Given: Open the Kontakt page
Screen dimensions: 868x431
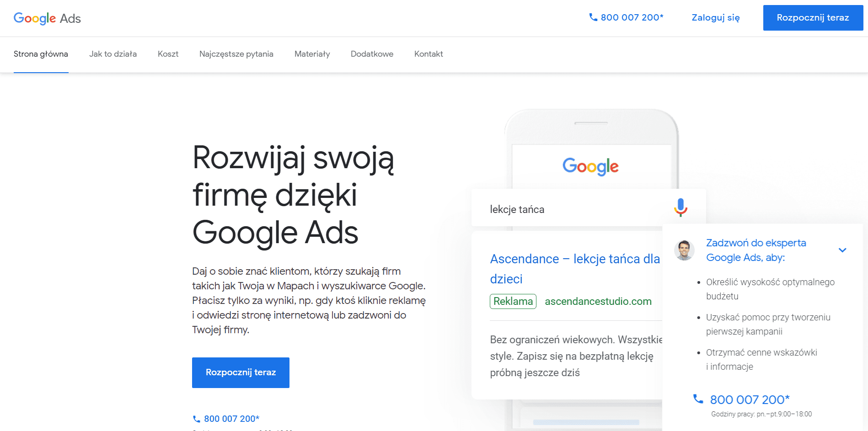Looking at the screenshot, I should click(x=428, y=54).
